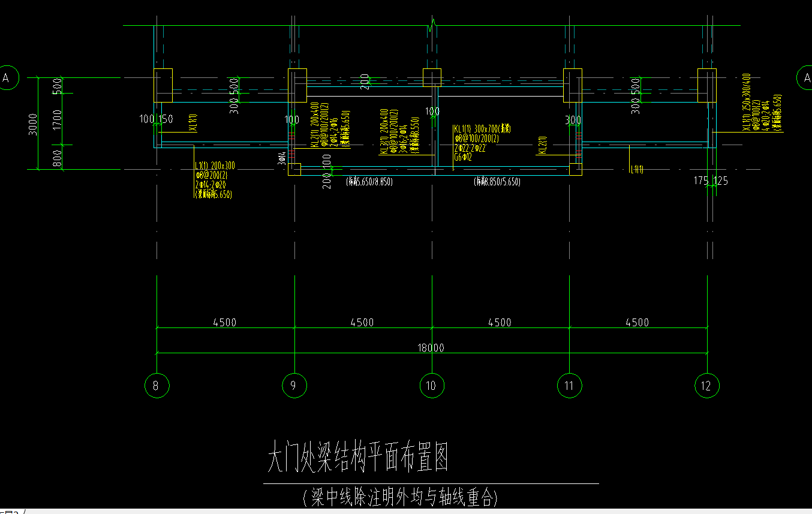This screenshot has height=514, width=812.
Task: Click the axis bubble numbered 8
Action: coord(157,386)
